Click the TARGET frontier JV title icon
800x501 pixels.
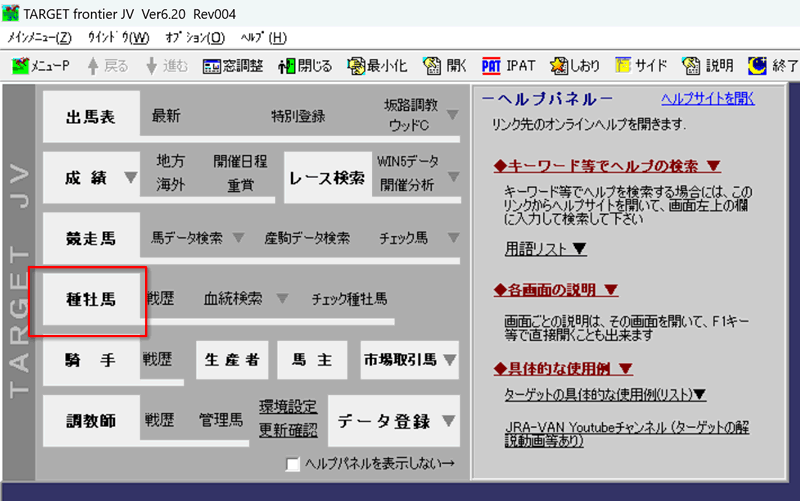pos(11,13)
